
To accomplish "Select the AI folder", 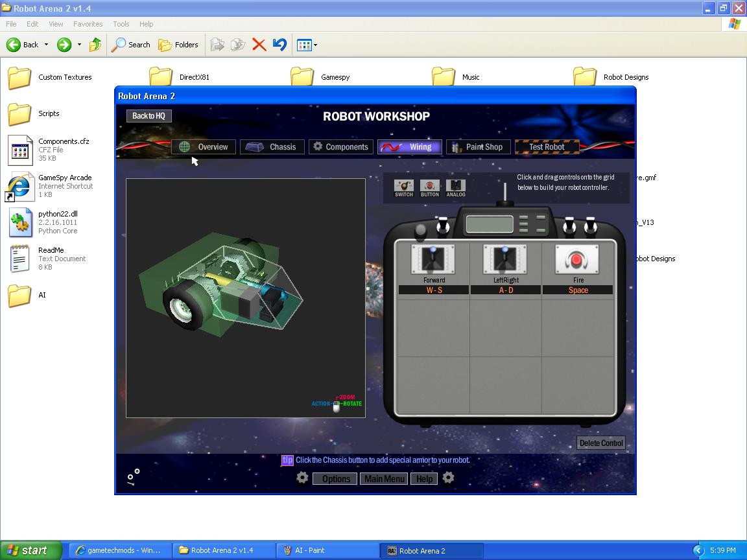I will point(27,296).
